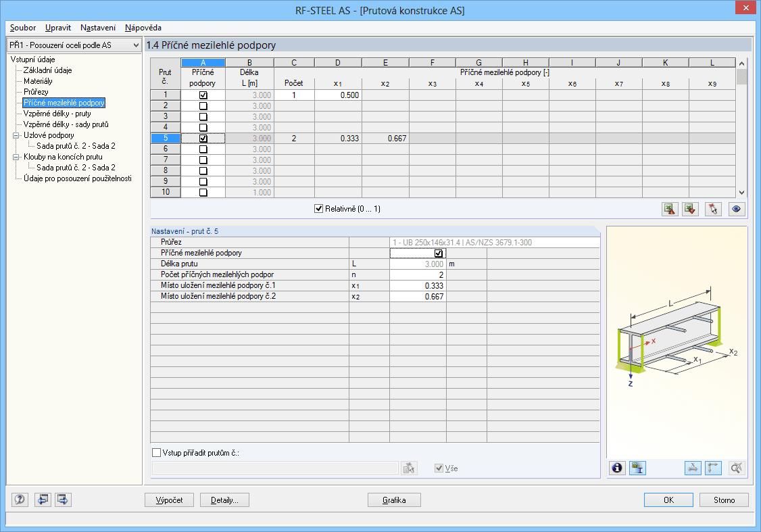Select Základní údaje in the navigator
Viewport: 761px width, 532px height.
pos(47,70)
